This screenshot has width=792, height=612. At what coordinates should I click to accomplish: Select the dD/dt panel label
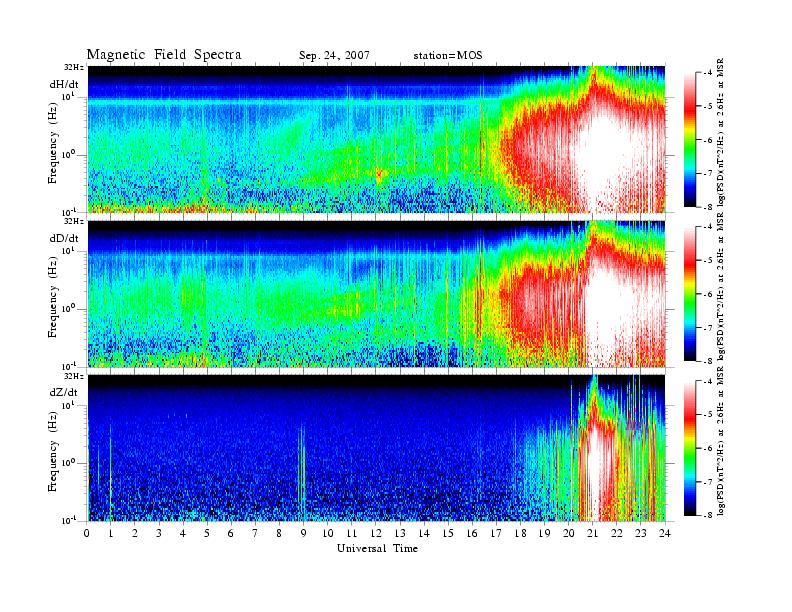coord(64,238)
